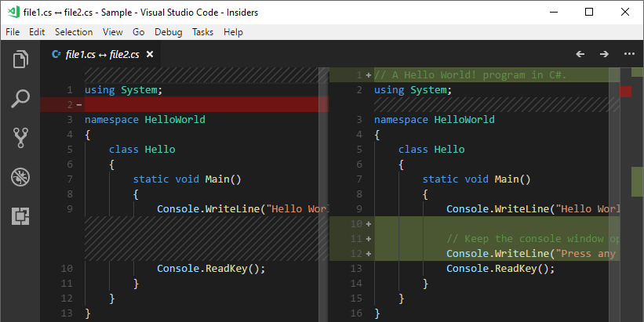
Task: Open the Help menu
Action: [233, 32]
